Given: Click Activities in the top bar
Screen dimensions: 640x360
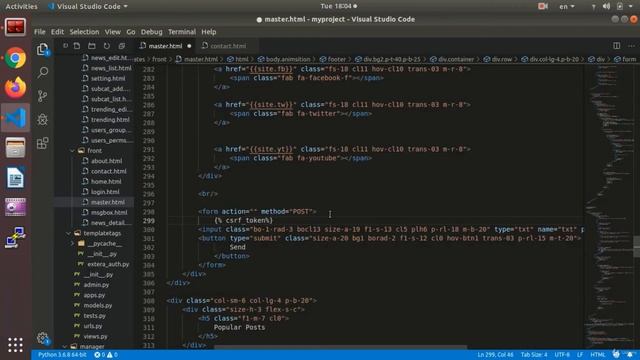Looking at the screenshot, I should click(x=21, y=6).
